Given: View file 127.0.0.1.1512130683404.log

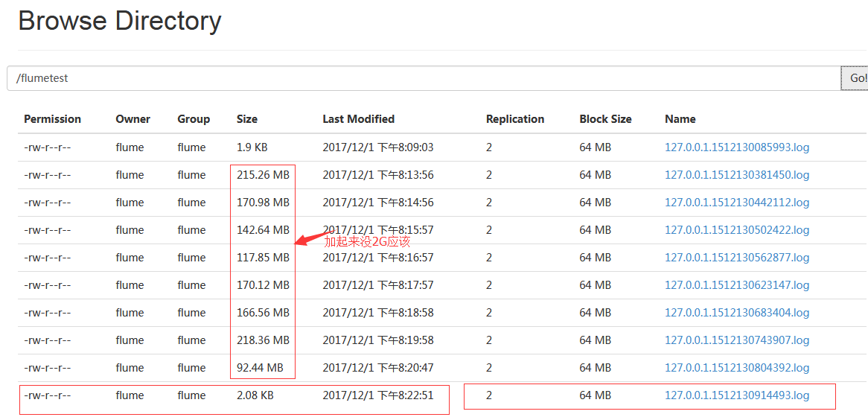Looking at the screenshot, I should point(736,313).
